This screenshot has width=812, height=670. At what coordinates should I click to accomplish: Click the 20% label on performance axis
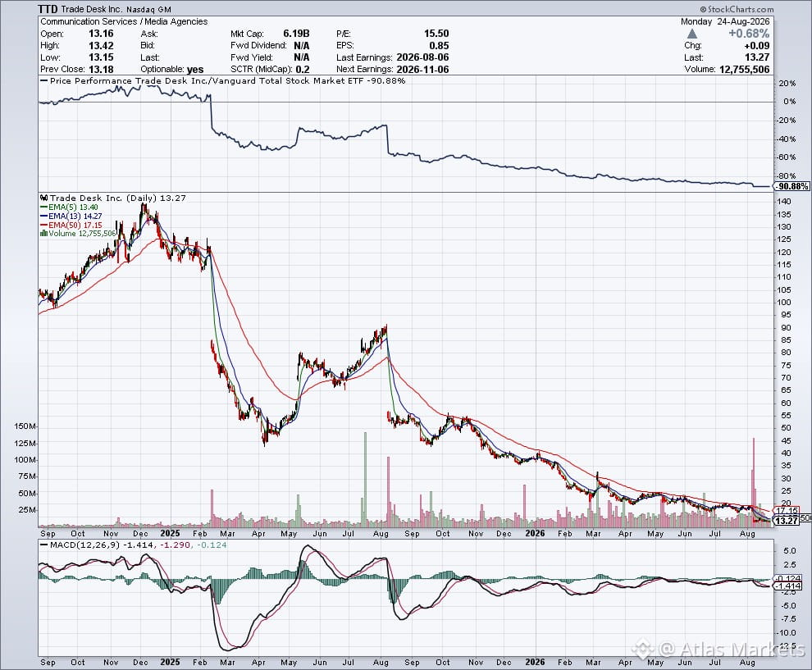(787, 84)
